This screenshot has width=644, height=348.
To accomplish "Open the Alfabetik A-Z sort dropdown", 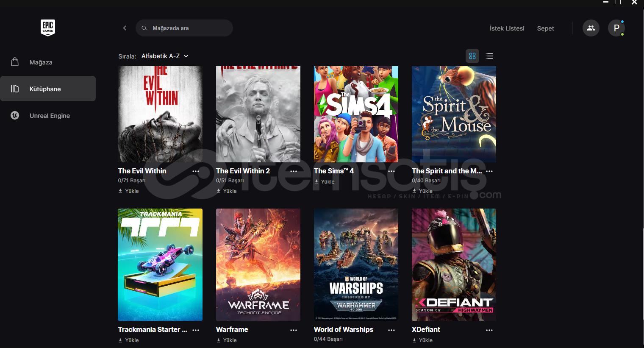I will tap(165, 56).
